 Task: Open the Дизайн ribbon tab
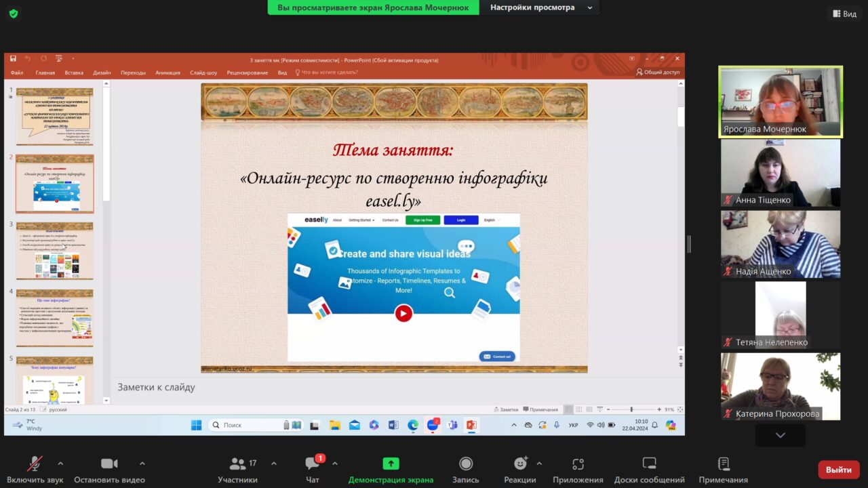tap(102, 73)
